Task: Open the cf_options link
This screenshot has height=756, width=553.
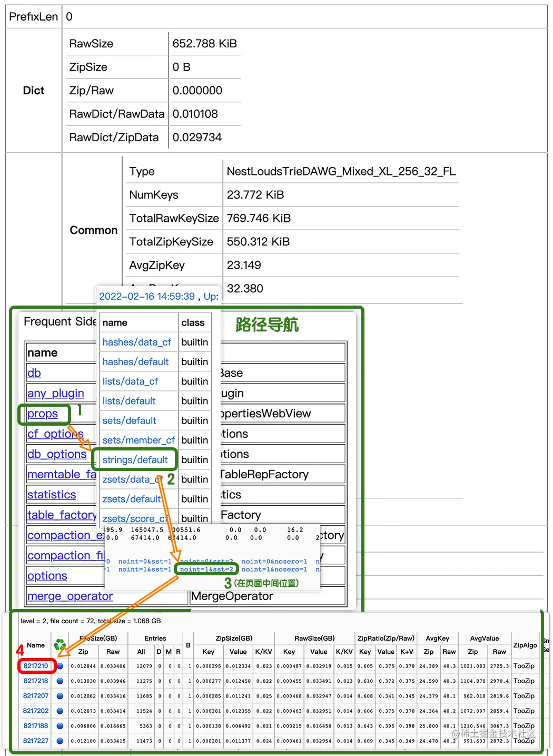Action: click(55, 434)
